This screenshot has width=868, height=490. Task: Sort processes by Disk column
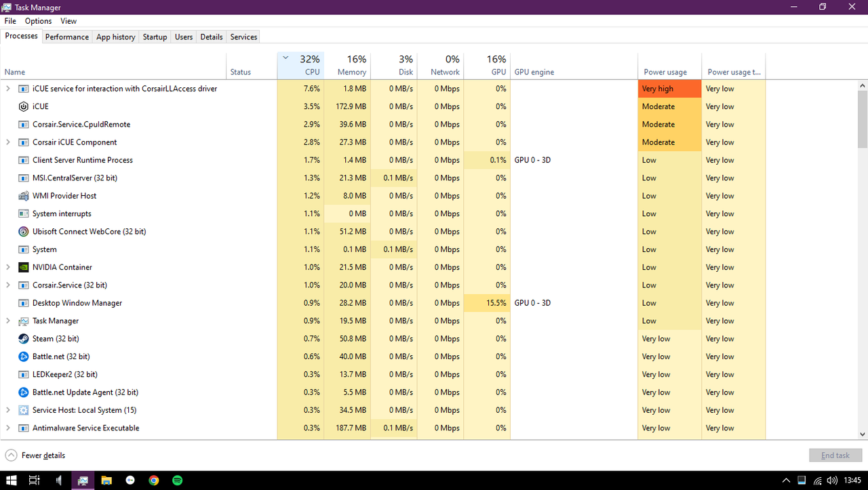pyautogui.click(x=394, y=66)
